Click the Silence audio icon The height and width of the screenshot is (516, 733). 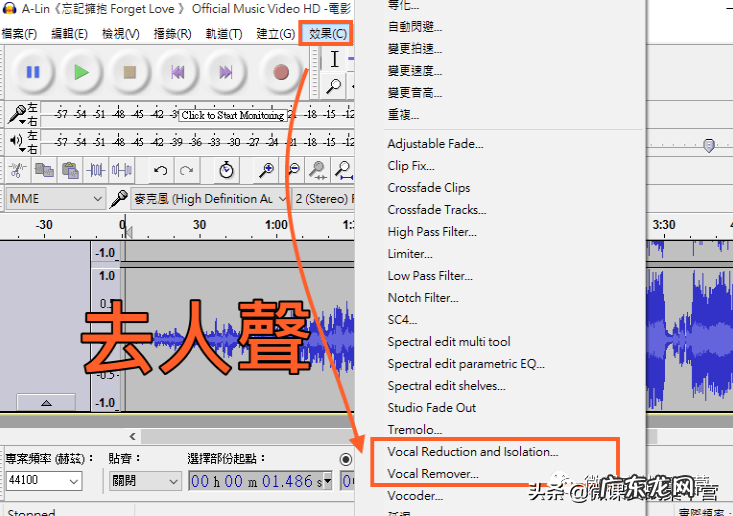(x=122, y=170)
